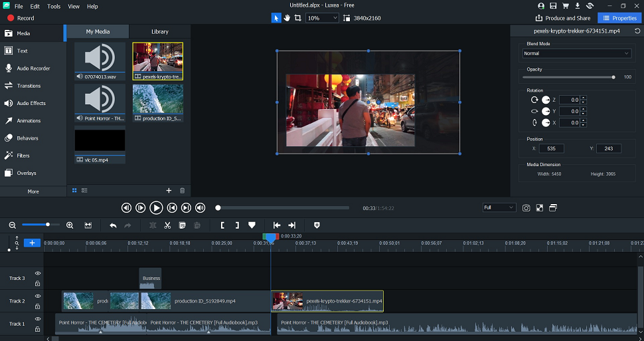644x341 pixels.
Task: Select the Crop tool in top toolbar
Action: (x=298, y=18)
